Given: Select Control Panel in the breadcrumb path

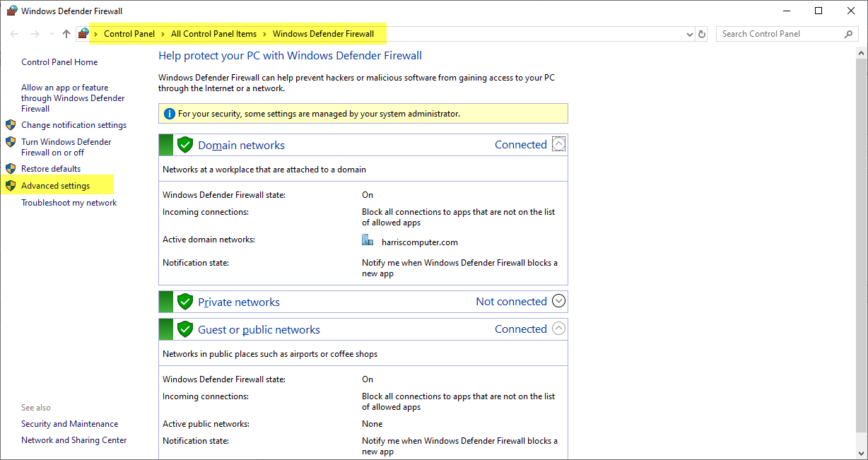Looking at the screenshot, I should click(129, 34).
